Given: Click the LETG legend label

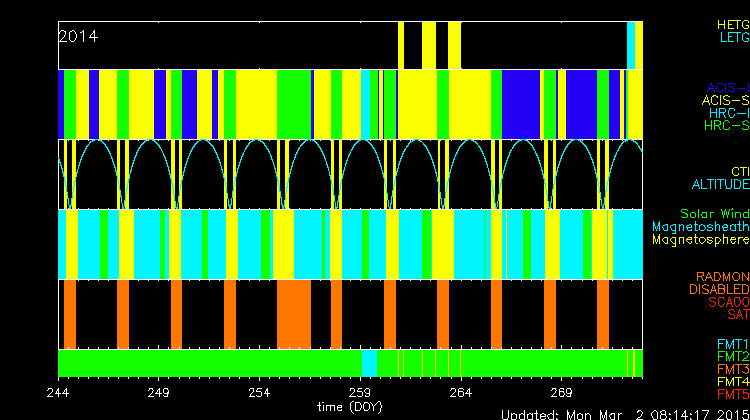Looking at the screenshot, I should coord(732,37).
